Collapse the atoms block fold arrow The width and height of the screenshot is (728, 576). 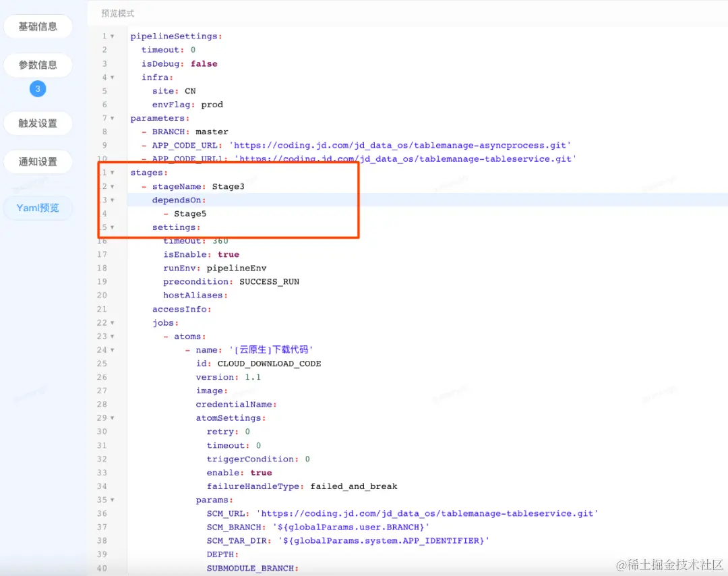coord(113,337)
